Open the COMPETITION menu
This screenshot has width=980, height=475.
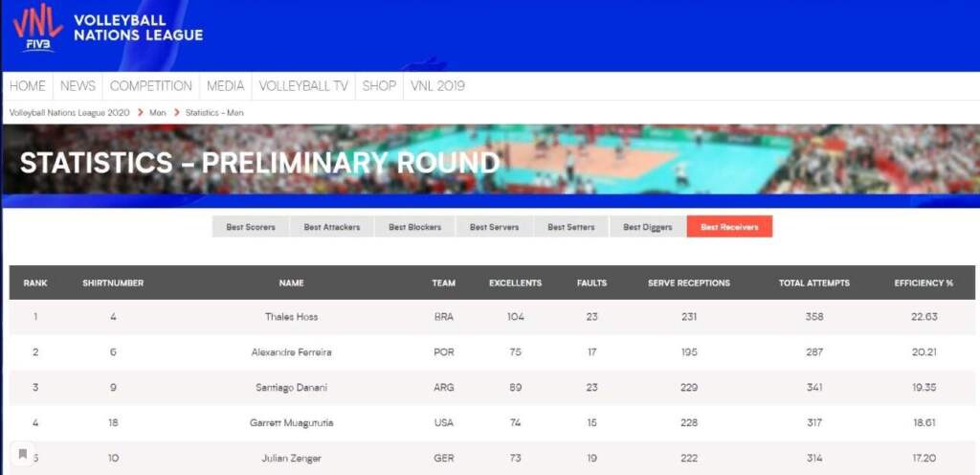tap(151, 86)
